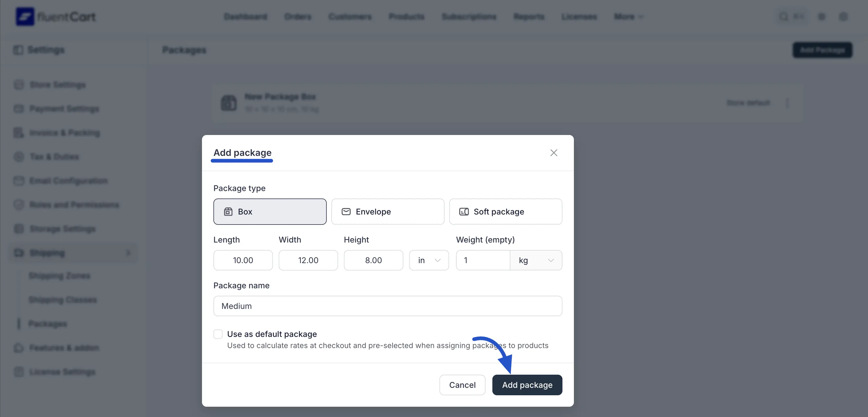Click the Height input field
The width and height of the screenshot is (868, 417).
coord(373,260)
